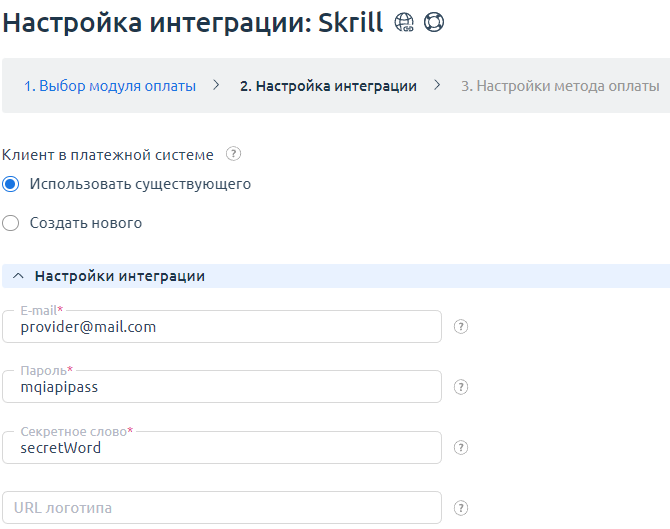This screenshot has height=529, width=670.
Task: Select Использовать существующего radio option
Action: 11,184
